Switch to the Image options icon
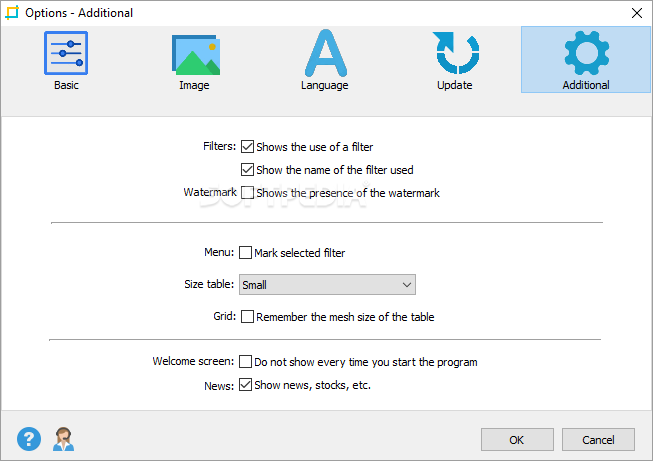 tap(196, 55)
